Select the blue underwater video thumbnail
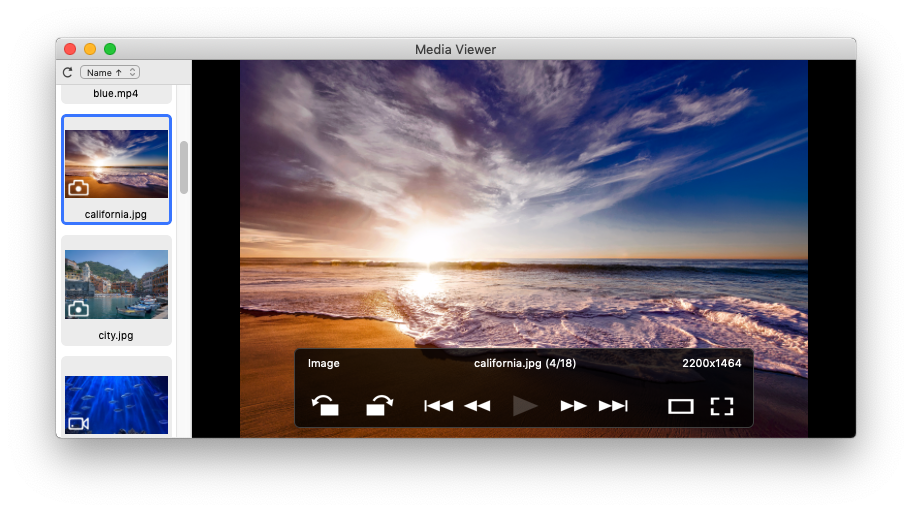 tap(116, 404)
